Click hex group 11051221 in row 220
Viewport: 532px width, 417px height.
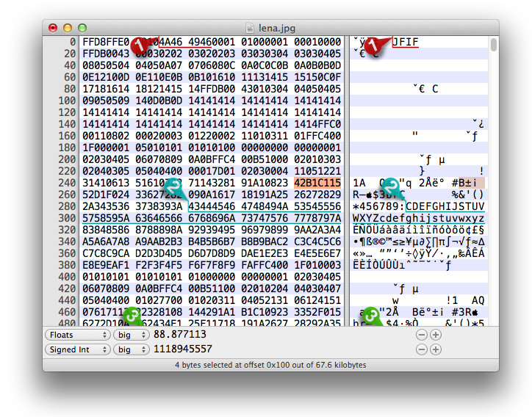(317, 171)
